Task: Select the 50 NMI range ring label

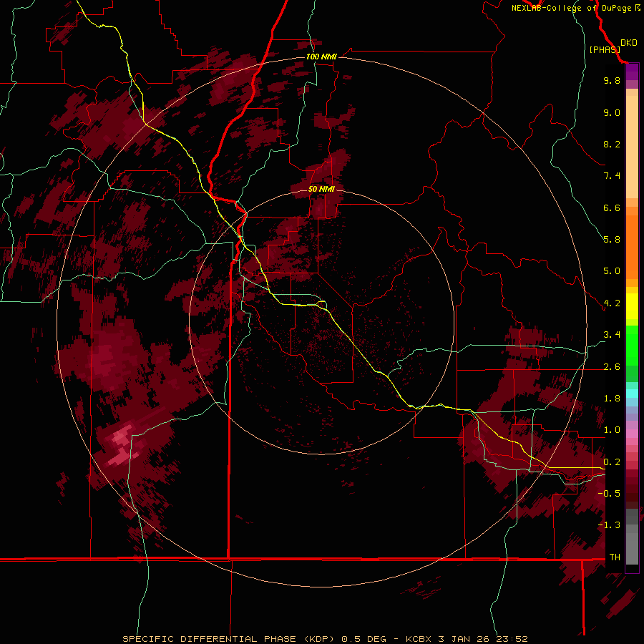Action: point(321,189)
